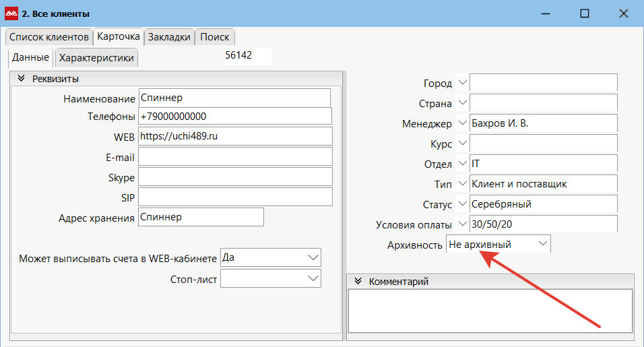Open the Страна lookup arrow
Screen dimensions: 644x347
(463, 102)
